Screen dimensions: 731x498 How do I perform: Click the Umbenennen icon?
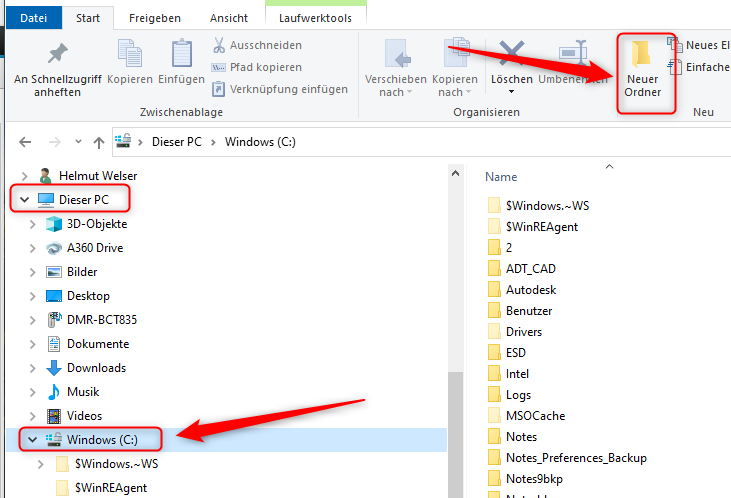point(572,54)
